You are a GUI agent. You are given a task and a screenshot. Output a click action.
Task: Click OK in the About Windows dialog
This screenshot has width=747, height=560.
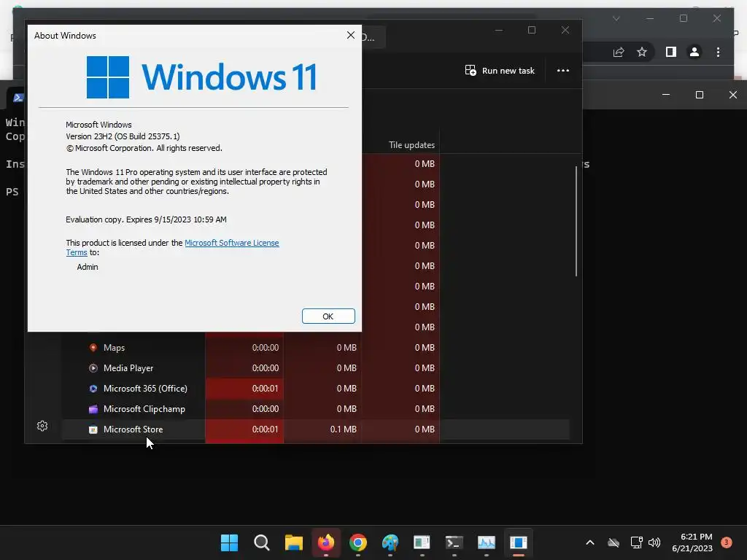pyautogui.click(x=328, y=316)
